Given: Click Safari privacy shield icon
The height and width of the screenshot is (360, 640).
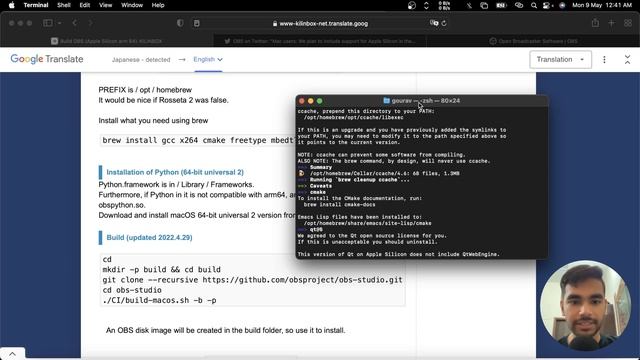Looking at the screenshot, I should (180, 23).
